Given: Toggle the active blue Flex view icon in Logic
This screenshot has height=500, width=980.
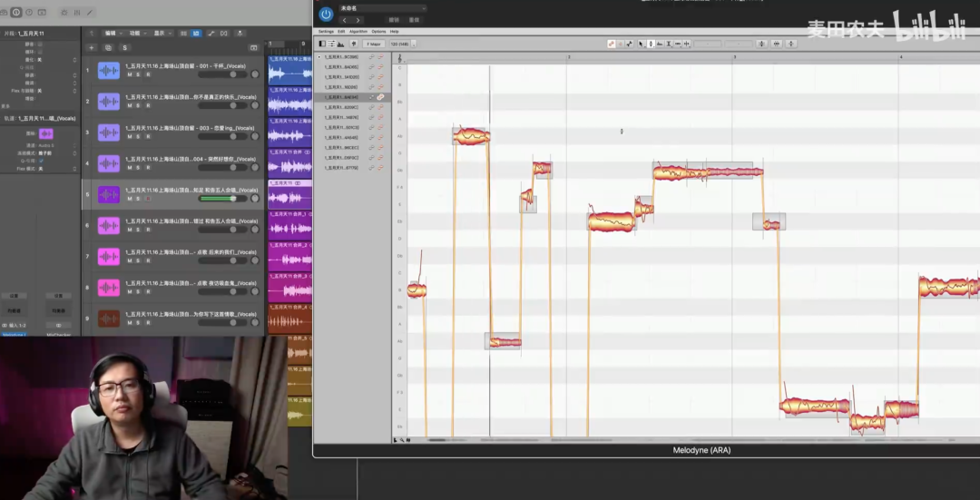Looking at the screenshot, I should [x=196, y=34].
